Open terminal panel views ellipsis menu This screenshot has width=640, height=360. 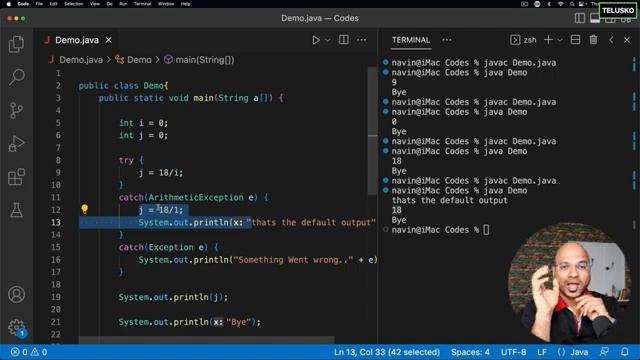[447, 40]
